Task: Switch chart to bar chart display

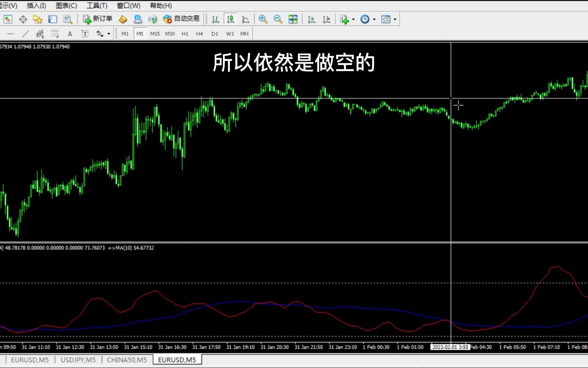Action: 215,19
